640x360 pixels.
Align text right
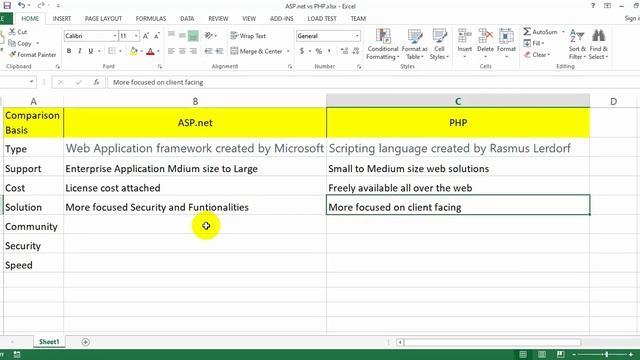coord(193,51)
